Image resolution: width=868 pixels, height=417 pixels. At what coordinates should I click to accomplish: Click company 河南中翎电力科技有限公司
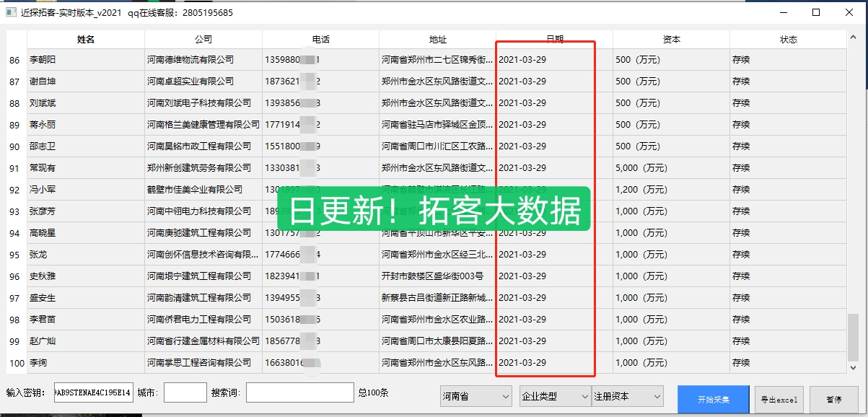(x=203, y=211)
